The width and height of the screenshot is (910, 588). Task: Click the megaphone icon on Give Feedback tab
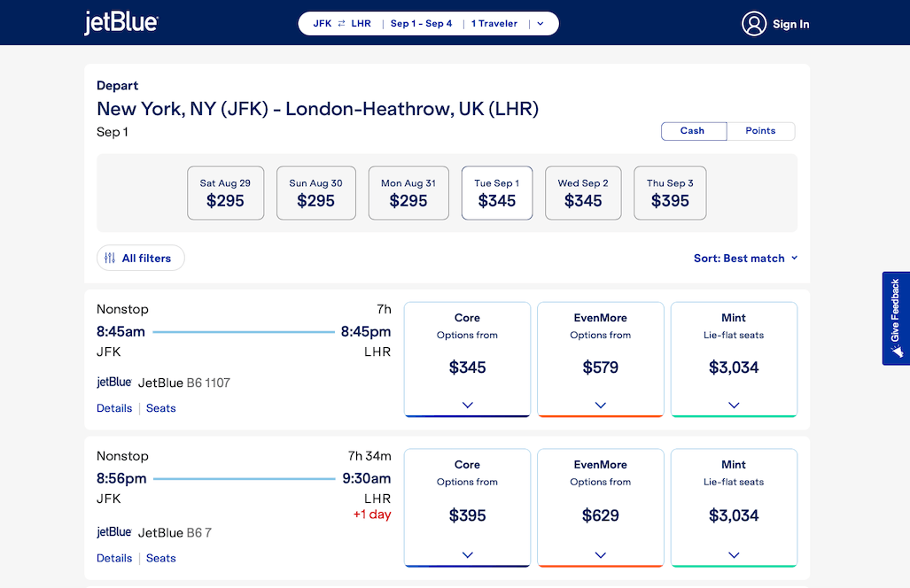click(896, 351)
